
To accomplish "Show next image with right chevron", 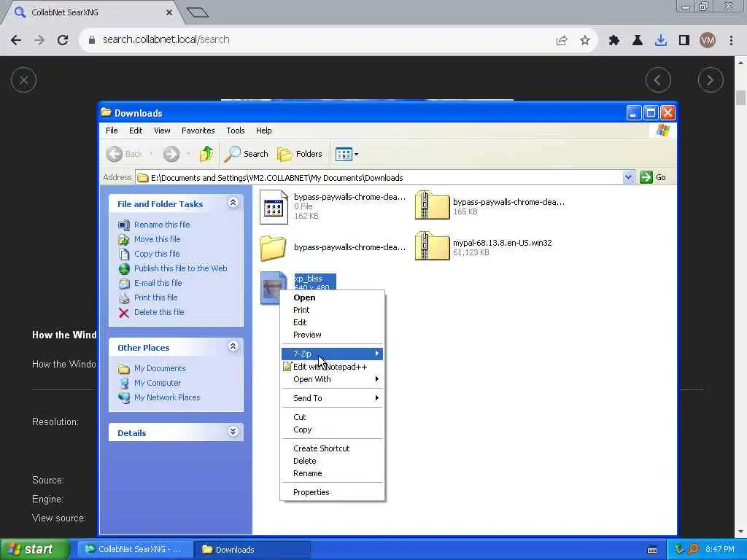I will pyautogui.click(x=711, y=80).
